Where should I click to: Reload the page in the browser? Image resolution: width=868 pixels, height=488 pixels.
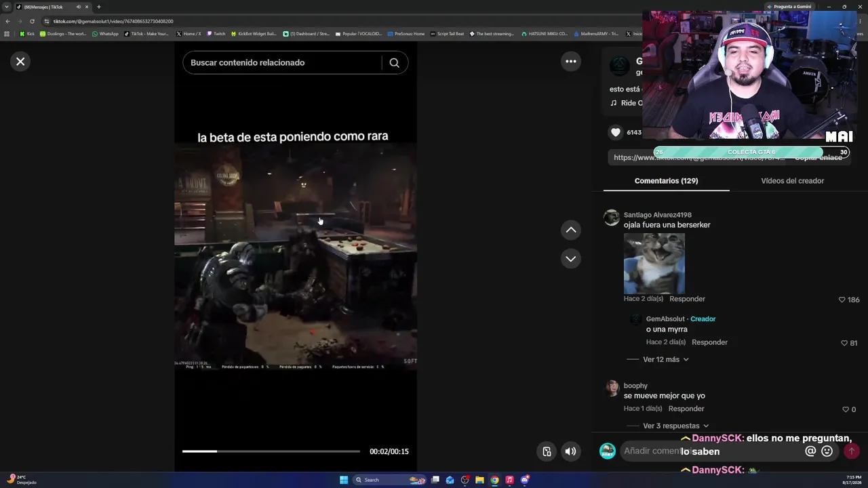pos(32,21)
